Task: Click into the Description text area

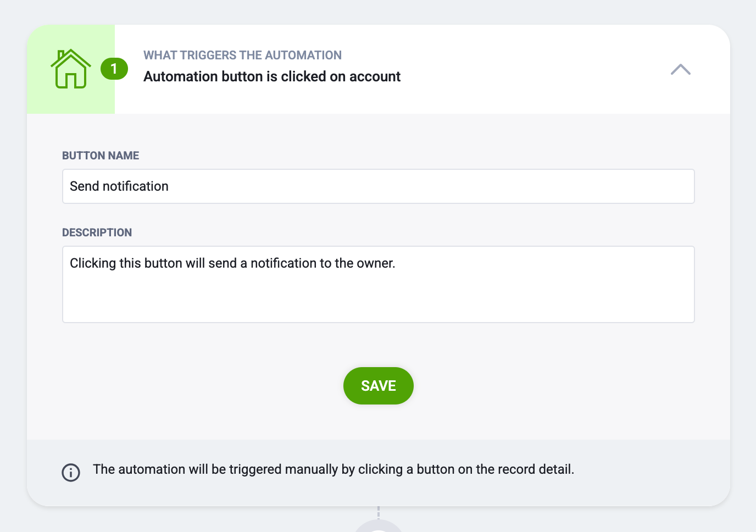Action: coord(379,284)
